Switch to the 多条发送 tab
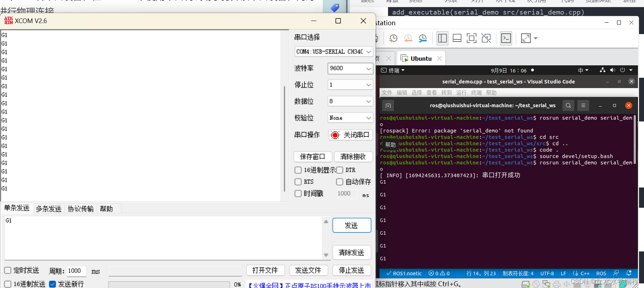Image resolution: width=644 pixels, height=288 pixels. [x=49, y=209]
